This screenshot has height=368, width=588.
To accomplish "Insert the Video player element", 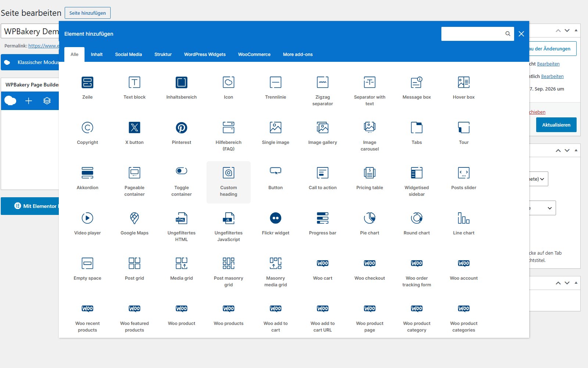I will (87, 224).
